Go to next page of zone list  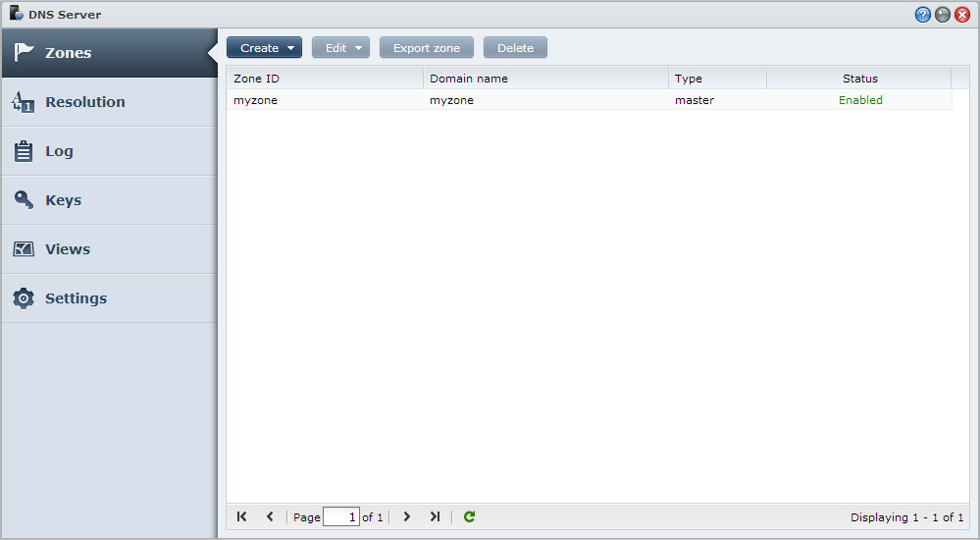(407, 516)
